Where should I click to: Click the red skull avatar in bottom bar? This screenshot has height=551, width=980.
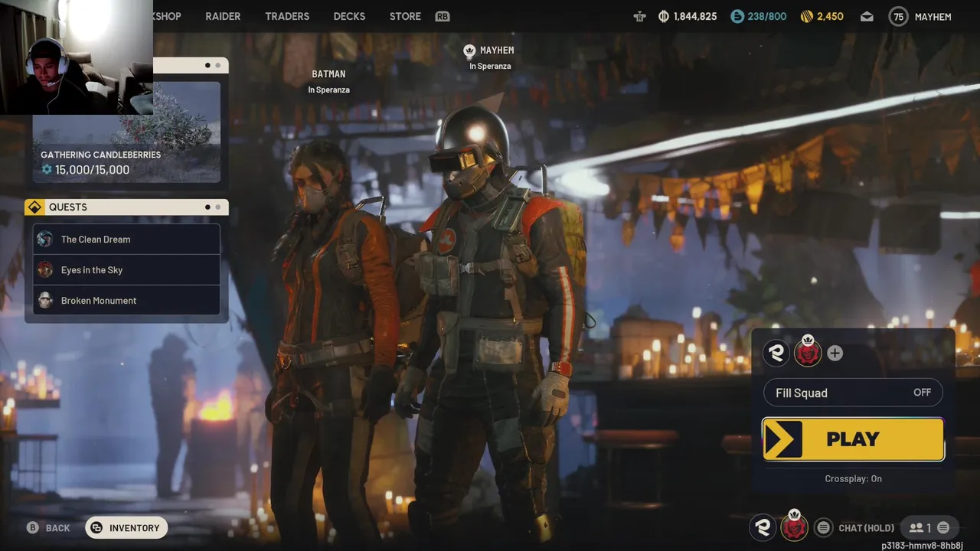(x=794, y=527)
